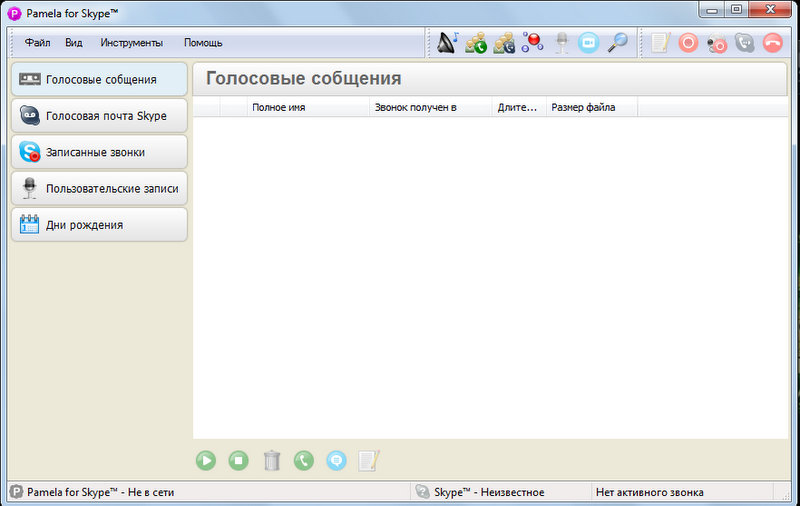Select Голосовые сообщения in sidebar
Image resolution: width=800 pixels, height=506 pixels.
click(x=99, y=79)
